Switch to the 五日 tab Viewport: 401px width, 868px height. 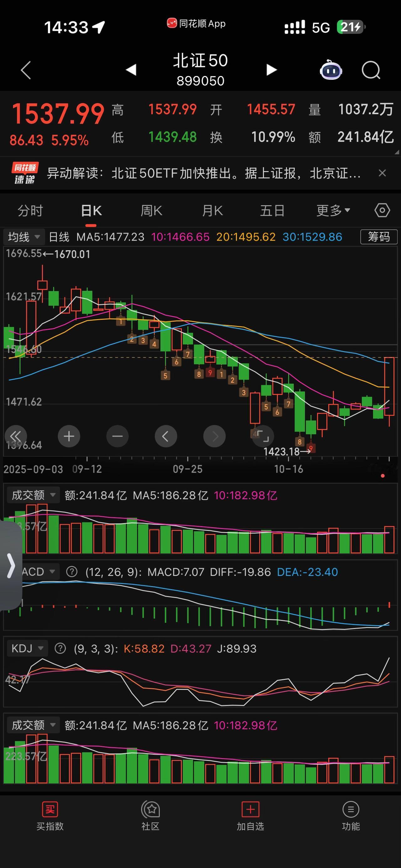point(272,211)
